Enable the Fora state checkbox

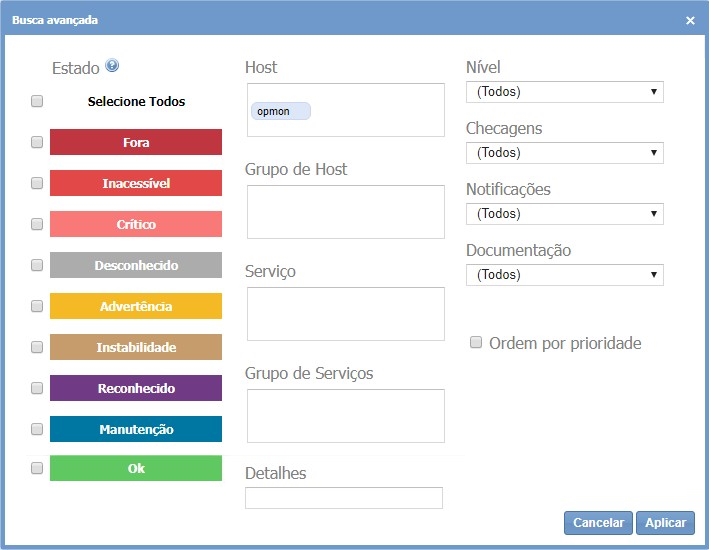[37, 142]
